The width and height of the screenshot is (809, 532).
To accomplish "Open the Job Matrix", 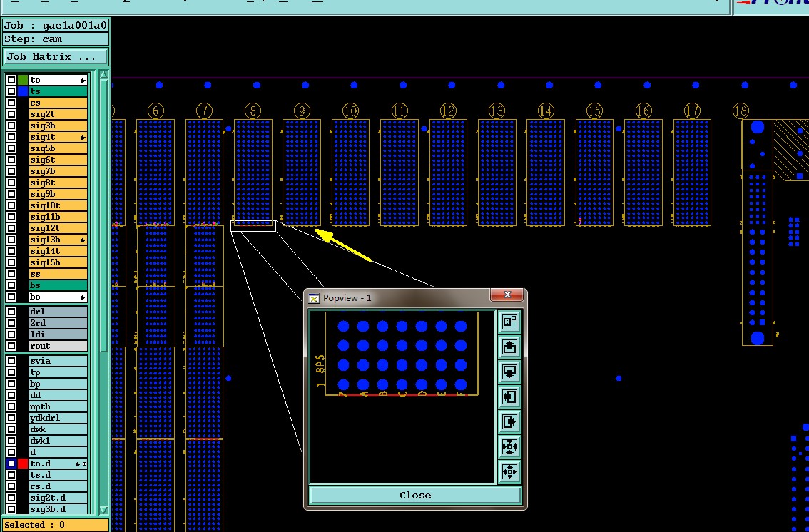I will click(56, 57).
